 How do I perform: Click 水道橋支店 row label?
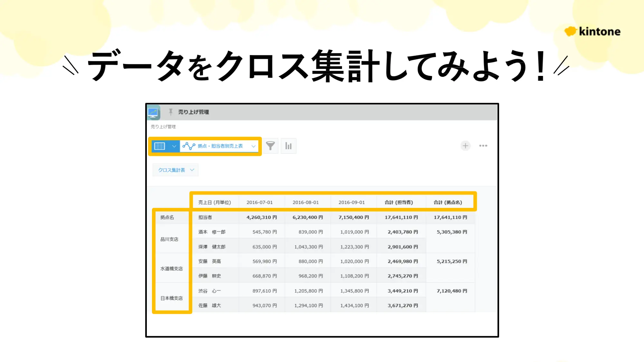(x=172, y=268)
